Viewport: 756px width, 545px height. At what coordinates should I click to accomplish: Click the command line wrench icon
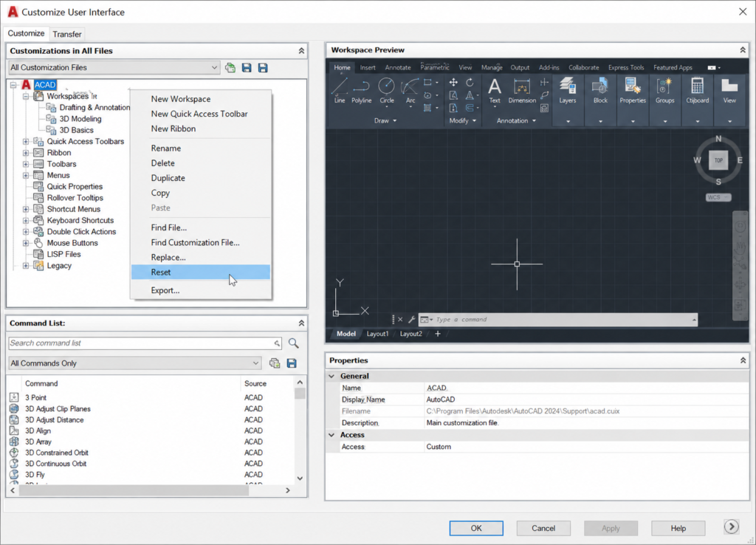(x=412, y=319)
